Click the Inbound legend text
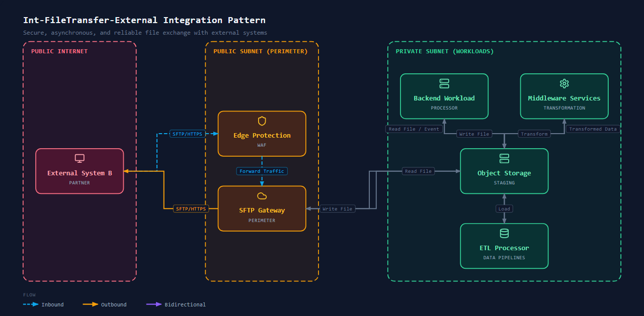644x316 pixels. pos(52,304)
